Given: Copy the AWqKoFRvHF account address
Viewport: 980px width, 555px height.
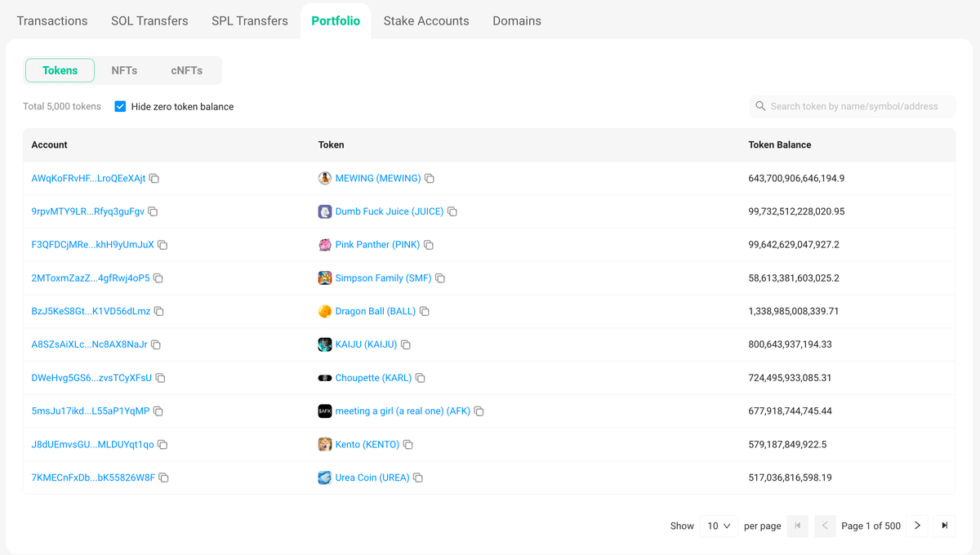Looking at the screenshot, I should (155, 178).
